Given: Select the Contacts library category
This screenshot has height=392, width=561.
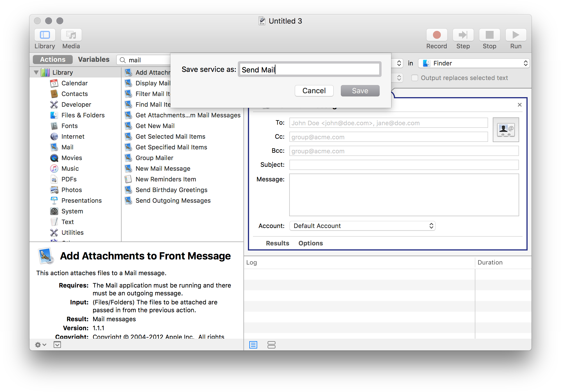Looking at the screenshot, I should pyautogui.click(x=74, y=94).
